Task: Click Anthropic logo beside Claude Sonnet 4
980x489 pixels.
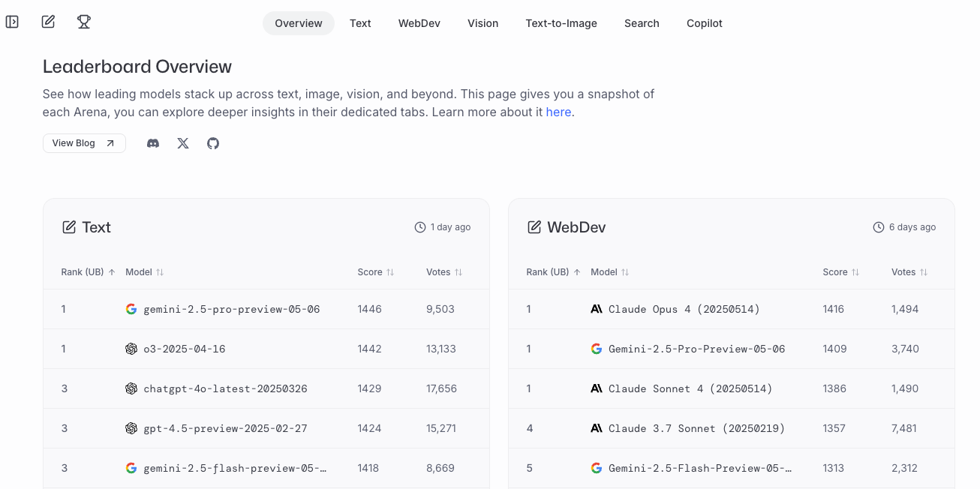Action: (x=597, y=388)
